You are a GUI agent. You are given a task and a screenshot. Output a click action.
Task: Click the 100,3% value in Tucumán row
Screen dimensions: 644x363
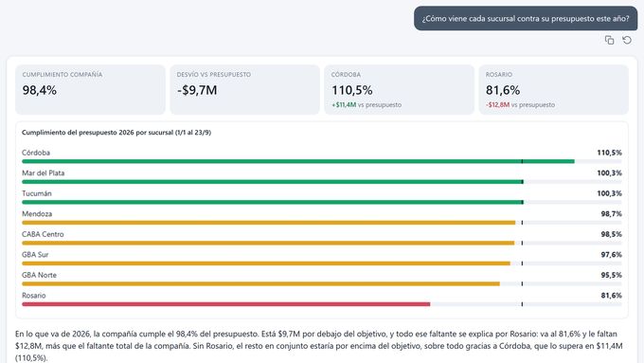pos(609,193)
